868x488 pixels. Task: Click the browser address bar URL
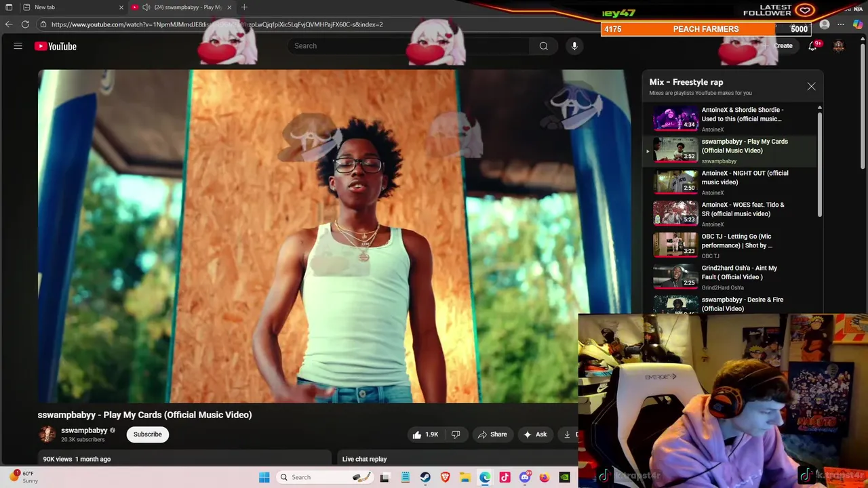(217, 24)
